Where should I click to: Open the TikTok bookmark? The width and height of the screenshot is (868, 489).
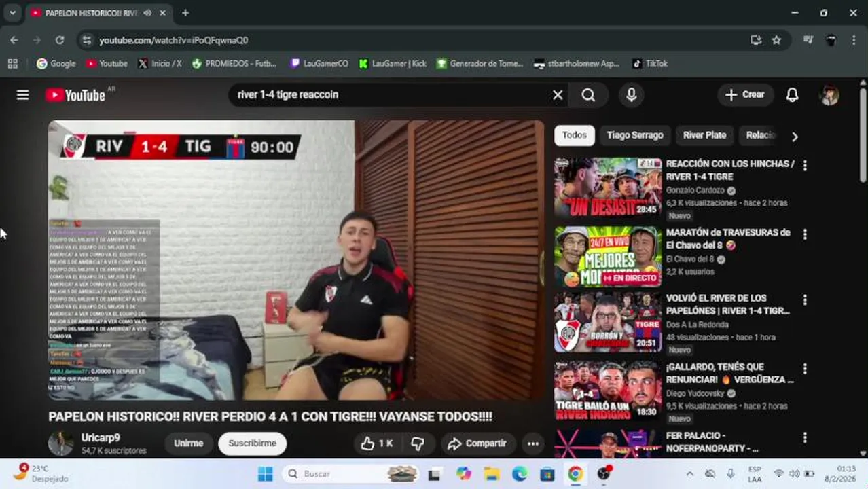[x=650, y=64]
